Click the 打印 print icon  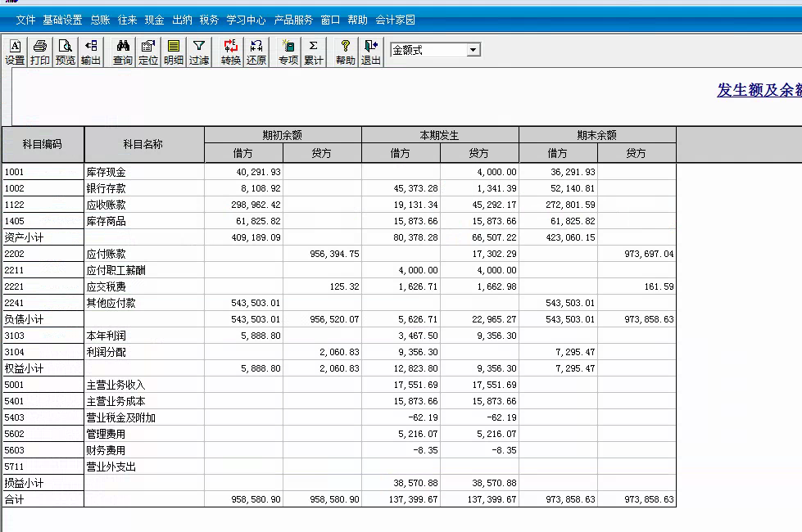click(x=40, y=52)
